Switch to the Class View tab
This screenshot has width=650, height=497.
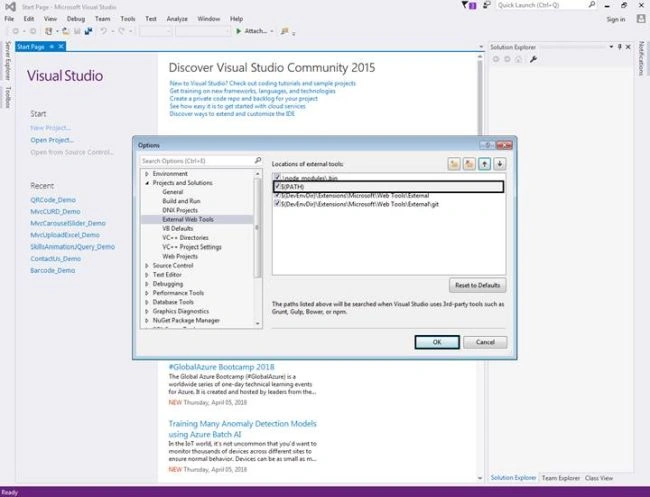click(x=599, y=478)
